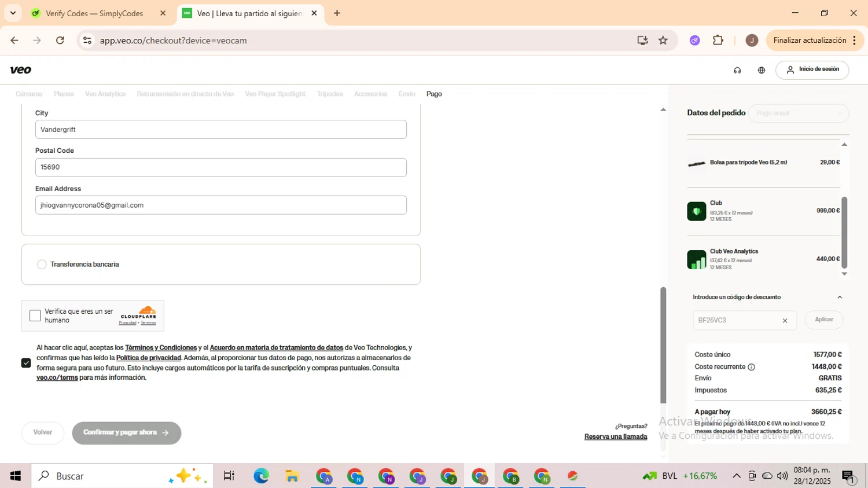Uncheck the terms acceptance checkbox
The image size is (868, 488).
pos(26,363)
